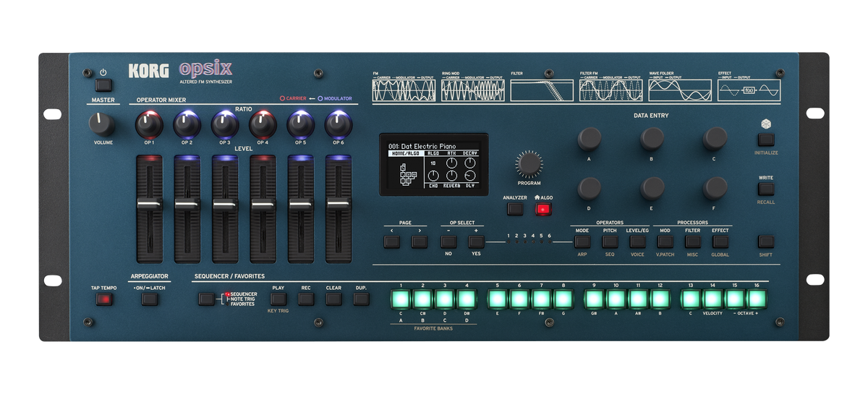Click the OP 6 ratio knob
This screenshot has height=394, width=868.
click(339, 124)
